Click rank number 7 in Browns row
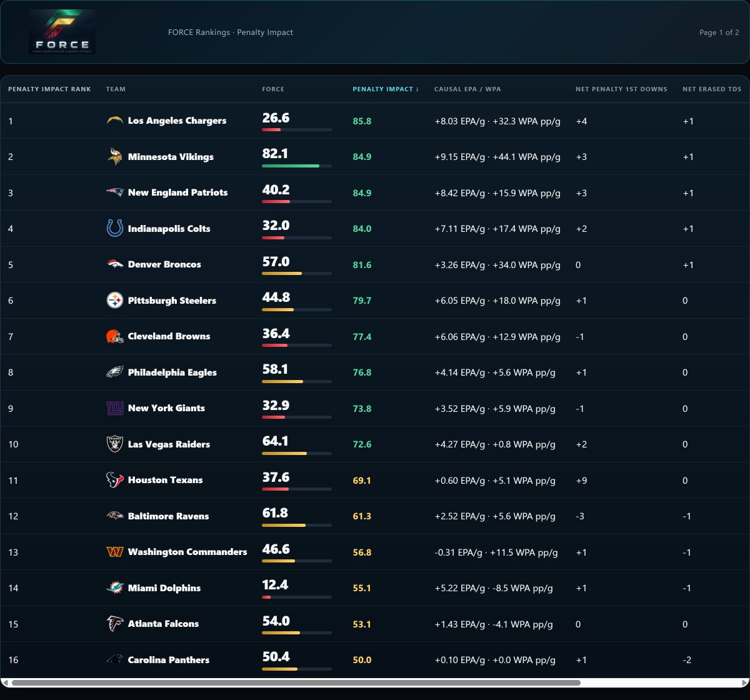 [x=11, y=337]
